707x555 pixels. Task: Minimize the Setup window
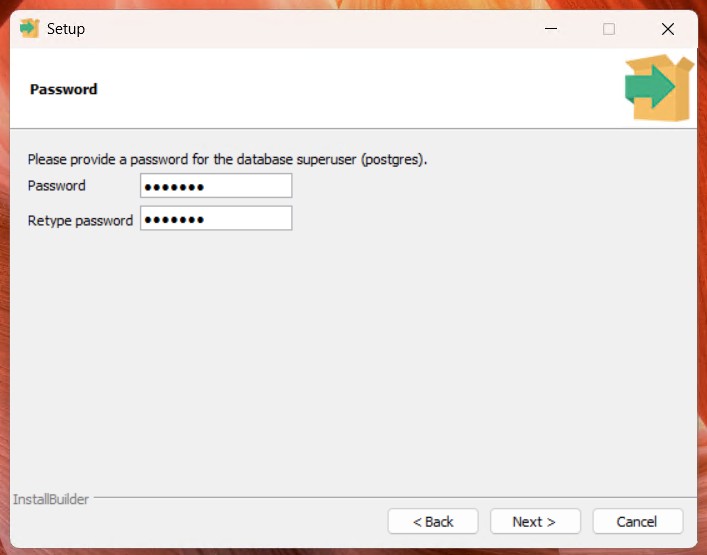551,29
